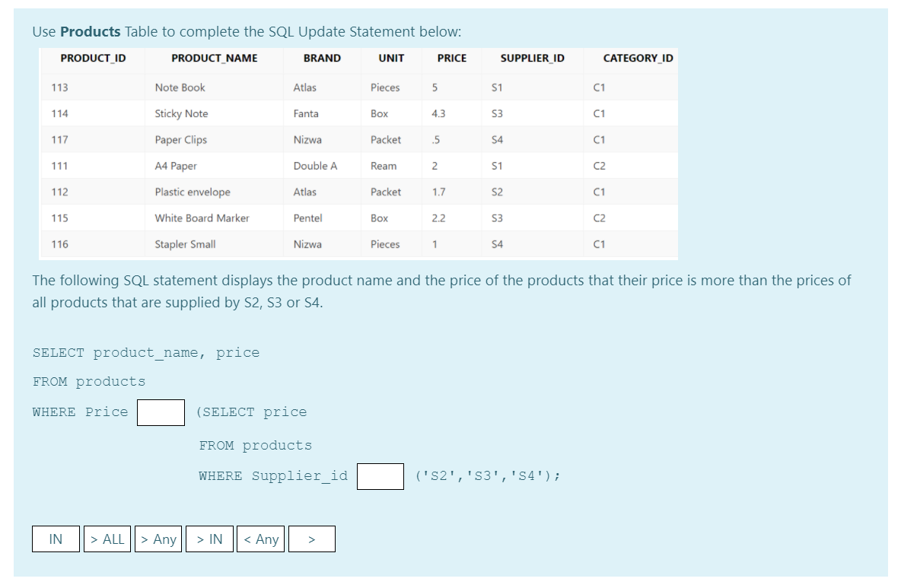Select the > IN answer choice
Image resolution: width=901 pixels, height=588 pixels.
[209, 539]
